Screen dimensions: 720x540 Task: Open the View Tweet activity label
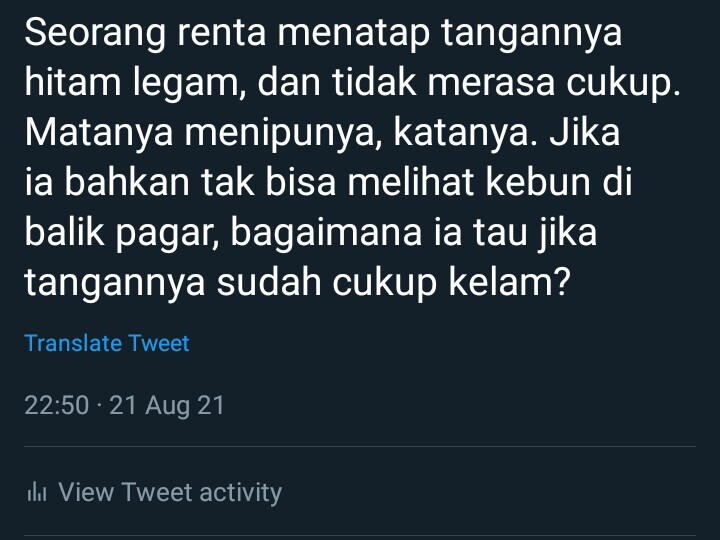click(170, 492)
